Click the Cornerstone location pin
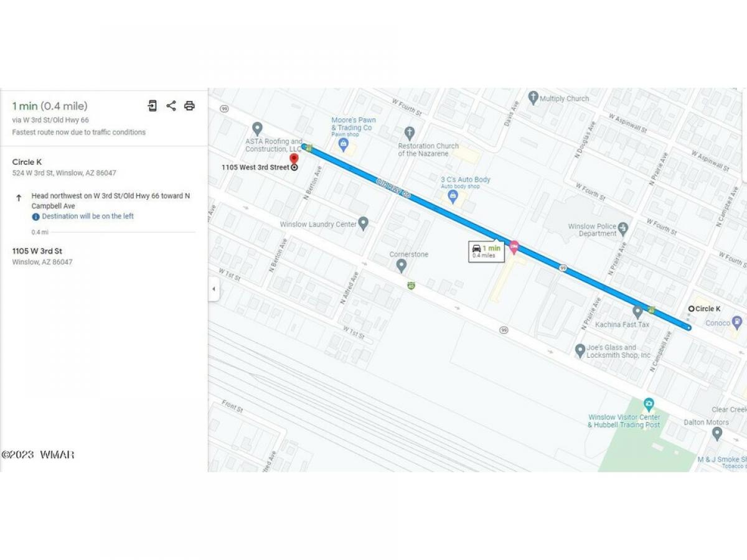 tap(402, 266)
